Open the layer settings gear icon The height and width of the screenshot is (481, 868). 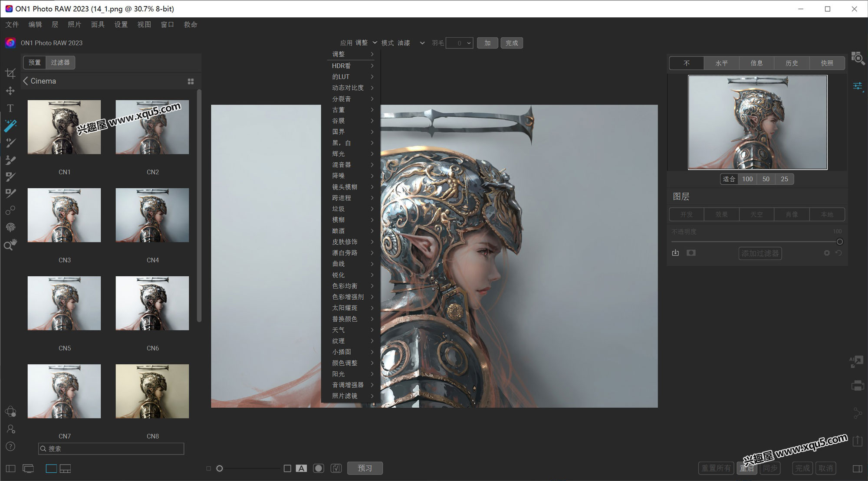pos(827,253)
